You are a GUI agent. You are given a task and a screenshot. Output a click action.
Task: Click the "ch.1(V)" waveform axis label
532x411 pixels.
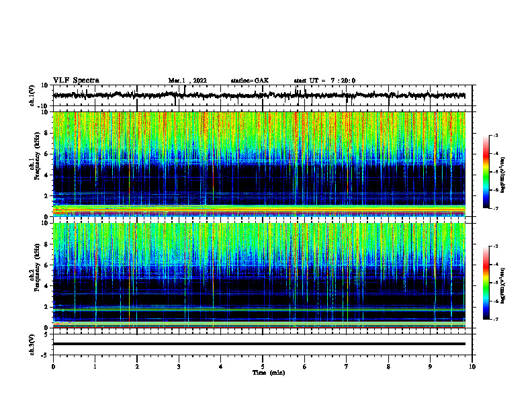(x=32, y=95)
